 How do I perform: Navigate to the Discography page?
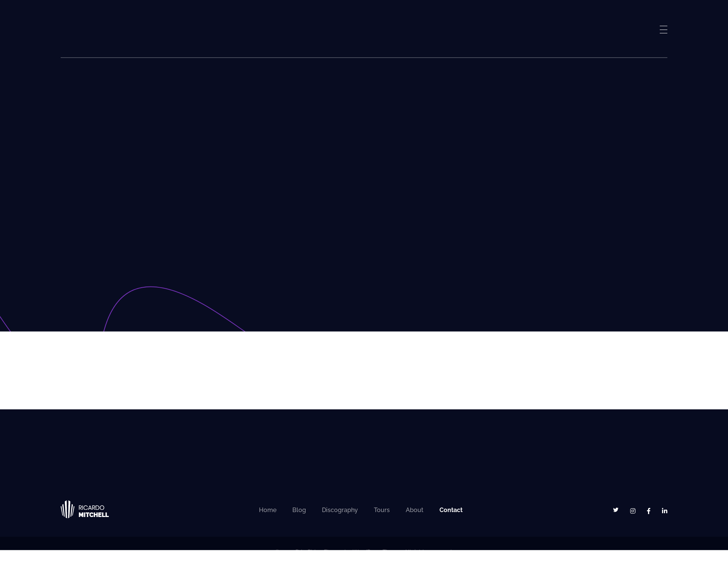339,510
